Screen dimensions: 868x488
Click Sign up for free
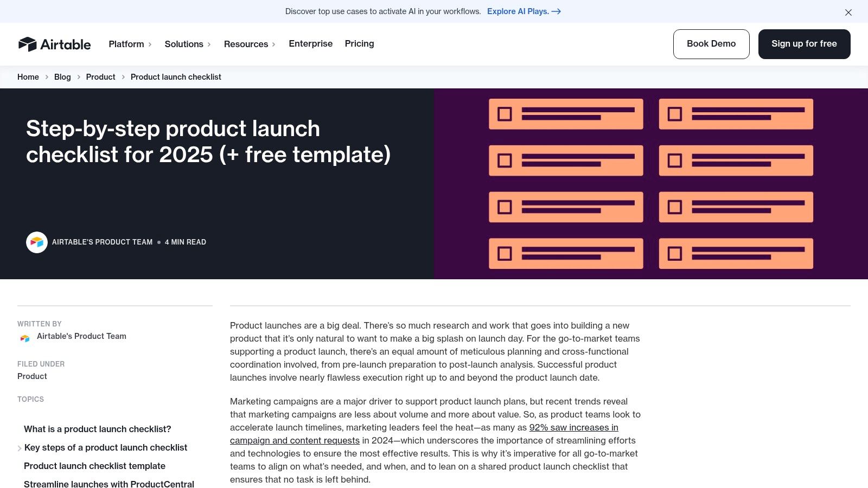pyautogui.click(x=804, y=44)
